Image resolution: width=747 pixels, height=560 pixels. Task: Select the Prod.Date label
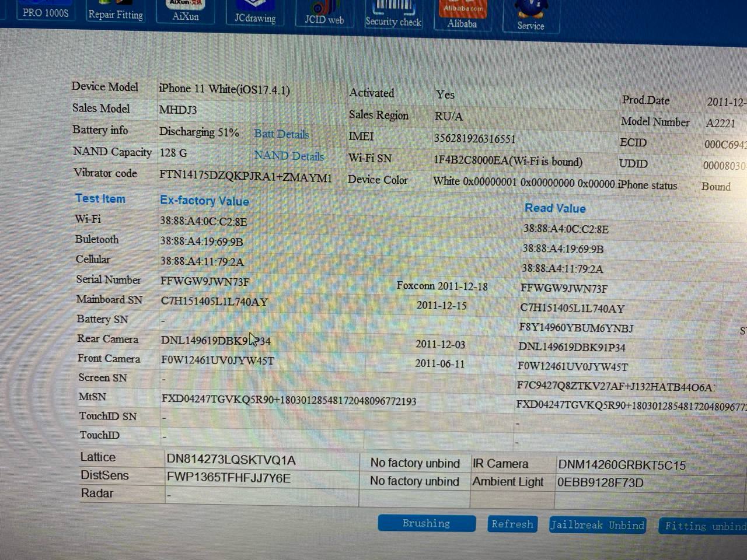645,100
